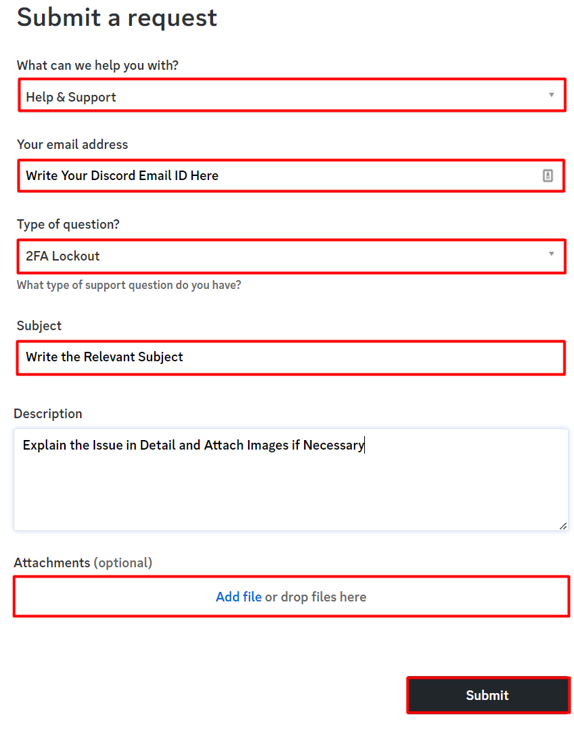The image size is (574, 746).
Task: Open the Help & Support dropdown
Action: click(292, 95)
